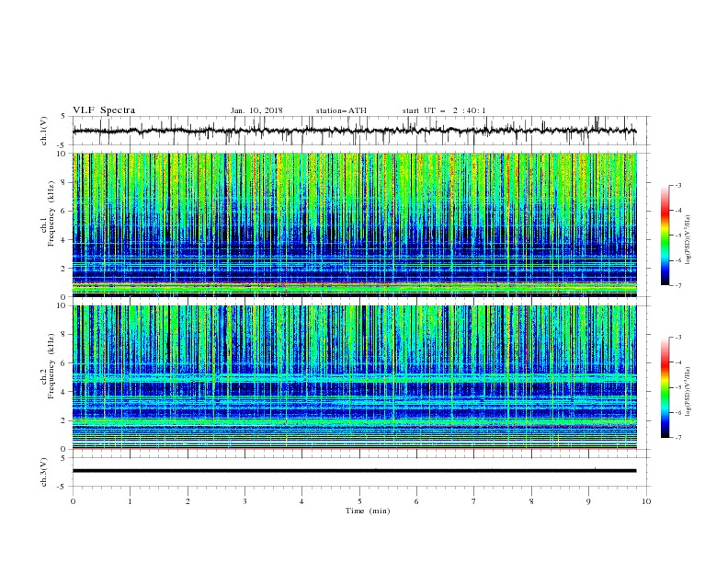This screenshot has height=563, width=728.
Task: Click the ch.2 spectrogram PSD color bar
Action: (665, 387)
